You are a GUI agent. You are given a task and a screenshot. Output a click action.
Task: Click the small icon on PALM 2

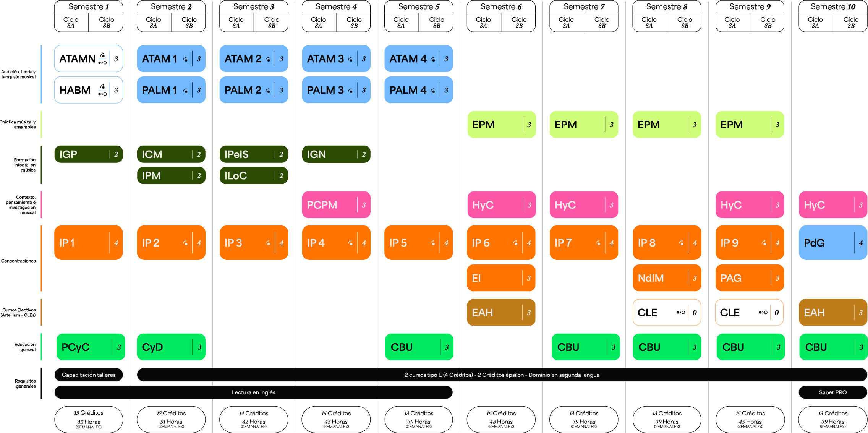click(x=268, y=91)
